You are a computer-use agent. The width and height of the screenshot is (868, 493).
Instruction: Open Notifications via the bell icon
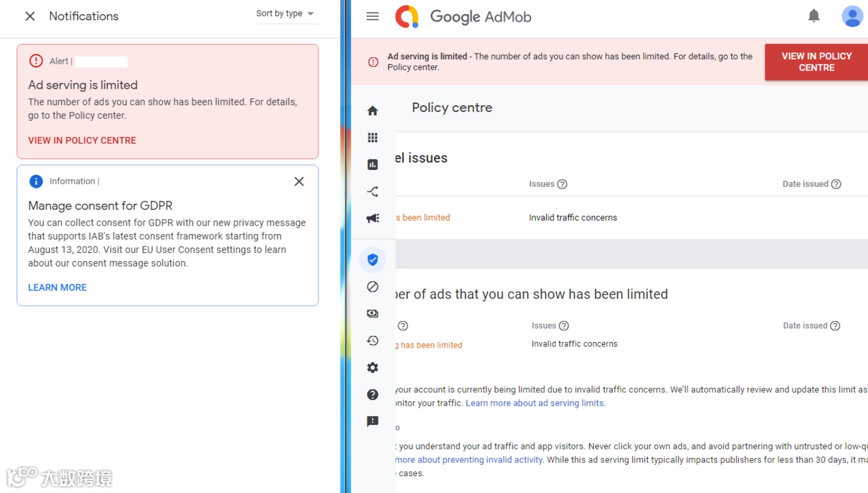(x=814, y=16)
